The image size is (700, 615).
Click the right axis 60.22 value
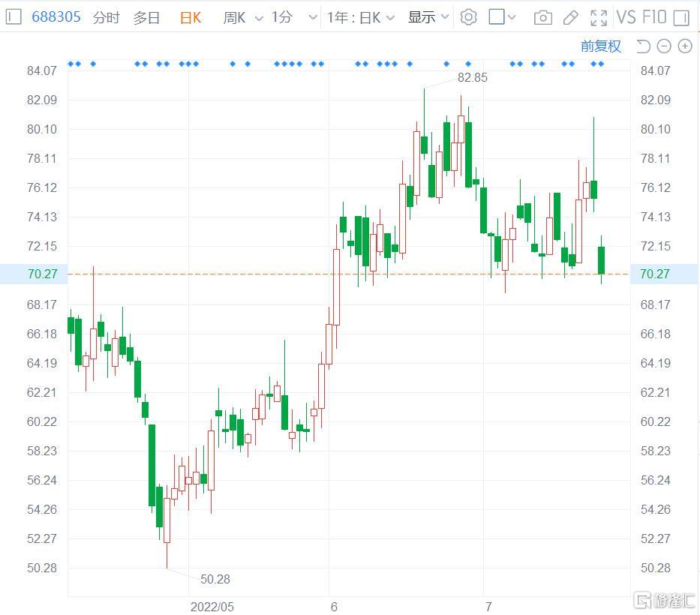coord(655,421)
